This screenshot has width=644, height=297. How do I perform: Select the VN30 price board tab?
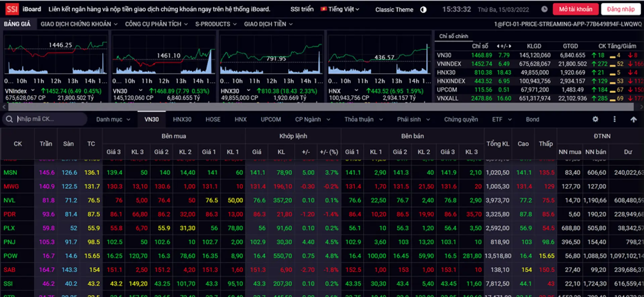152,119
